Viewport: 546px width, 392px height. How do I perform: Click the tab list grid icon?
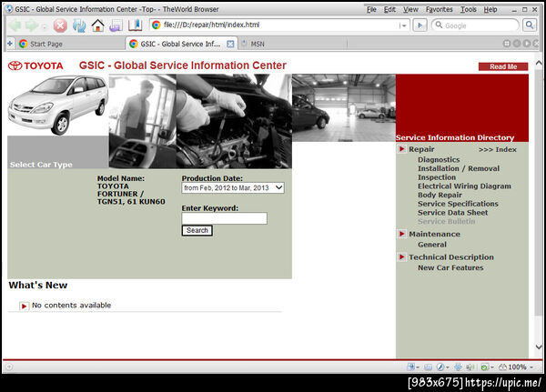[507, 44]
